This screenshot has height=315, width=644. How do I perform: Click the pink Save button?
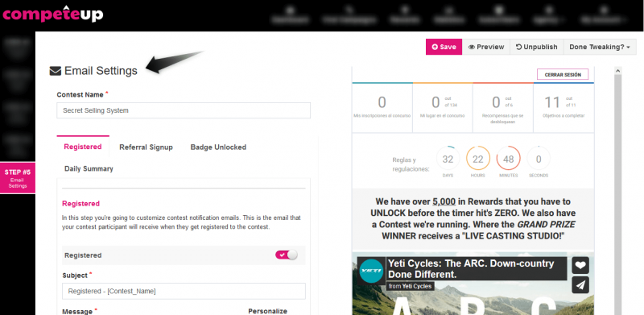tap(444, 47)
